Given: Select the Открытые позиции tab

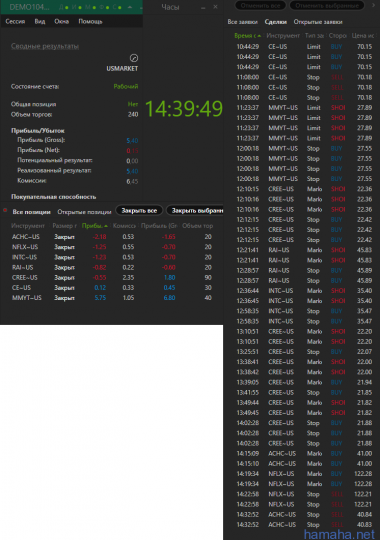Looking at the screenshot, I should pyautogui.click(x=84, y=212).
